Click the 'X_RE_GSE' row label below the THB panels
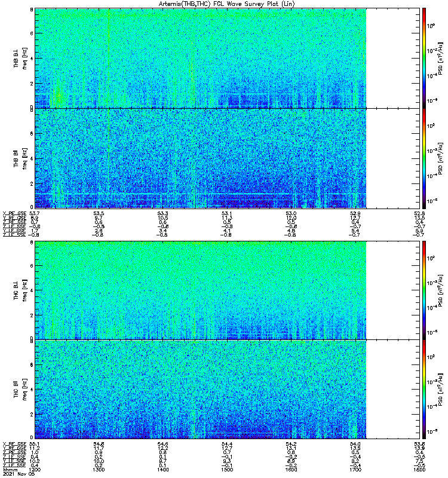 14,213
